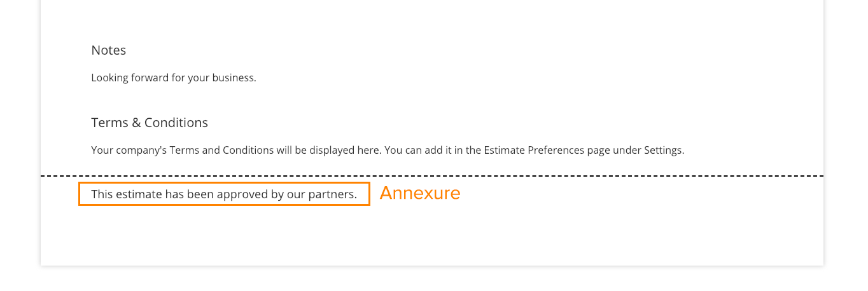Viewport: 868px width, 291px height.
Task: Click "Terms" in the Terms & Conditions heading
Action: coord(109,123)
